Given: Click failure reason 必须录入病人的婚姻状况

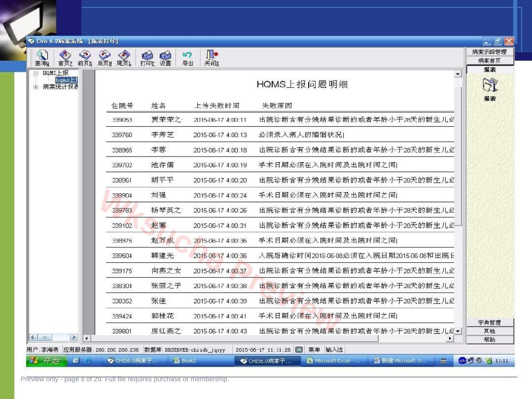Looking at the screenshot, I should 301,135.
